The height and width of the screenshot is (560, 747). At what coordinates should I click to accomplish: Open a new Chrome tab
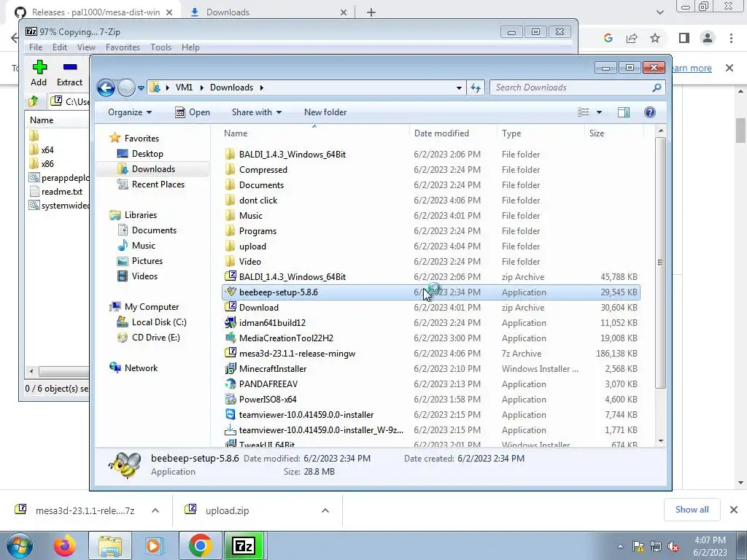(371, 12)
